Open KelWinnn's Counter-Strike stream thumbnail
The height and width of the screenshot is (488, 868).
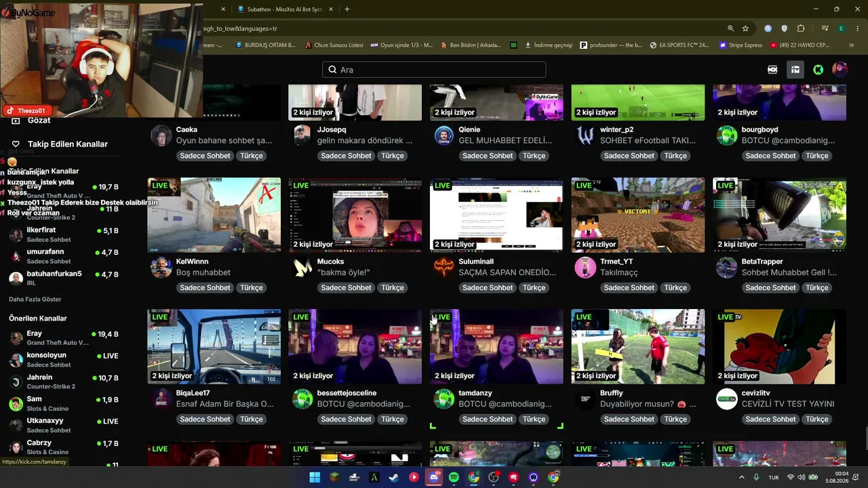click(214, 215)
